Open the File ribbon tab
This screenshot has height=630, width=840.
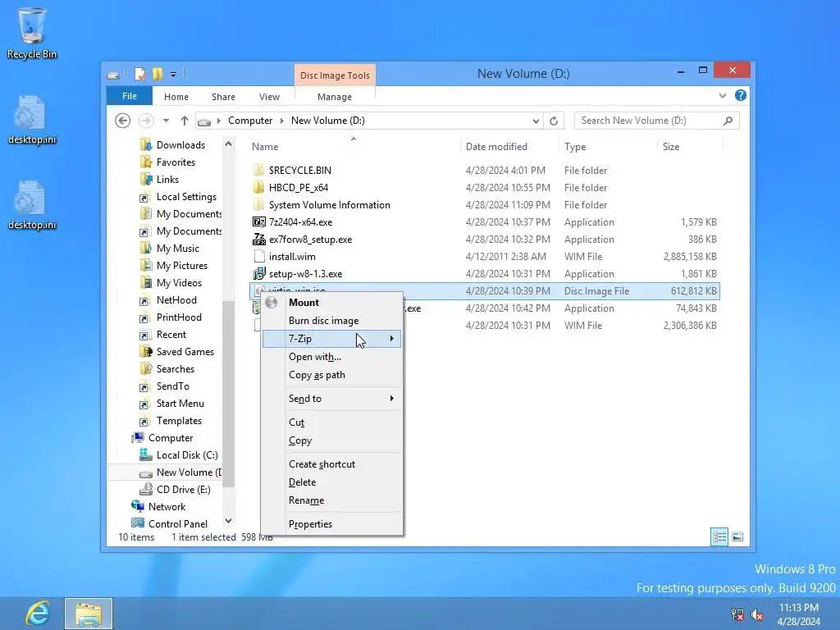pyautogui.click(x=130, y=97)
